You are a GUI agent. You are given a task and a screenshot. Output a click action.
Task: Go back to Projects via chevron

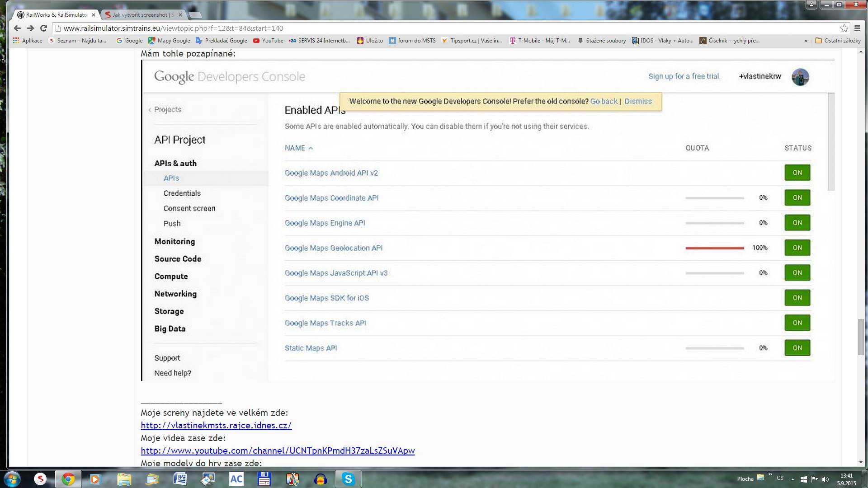tap(150, 110)
